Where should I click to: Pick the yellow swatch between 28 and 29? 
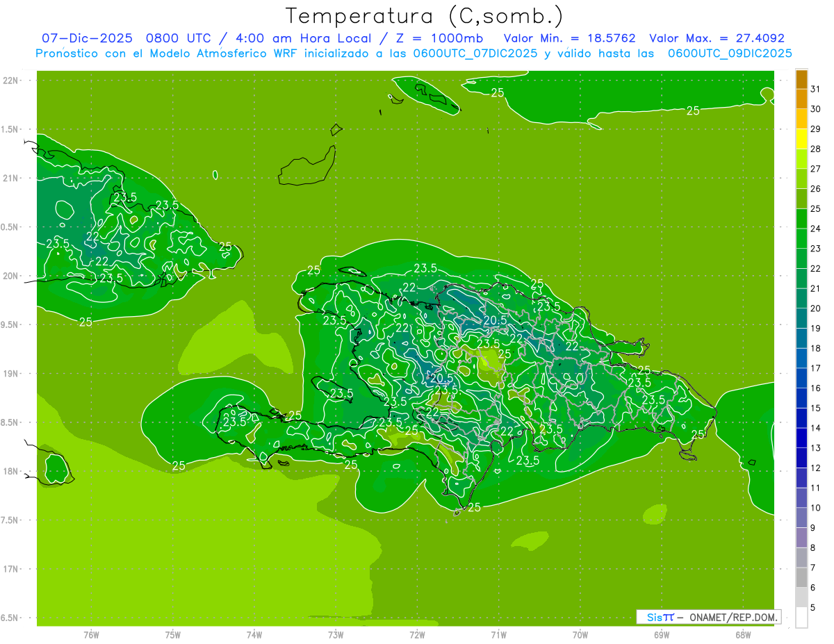(x=801, y=139)
